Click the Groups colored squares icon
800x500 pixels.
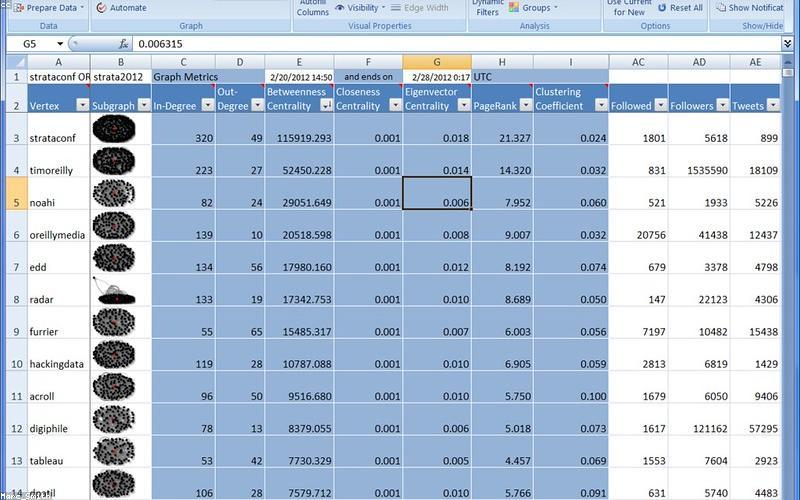[x=513, y=8]
